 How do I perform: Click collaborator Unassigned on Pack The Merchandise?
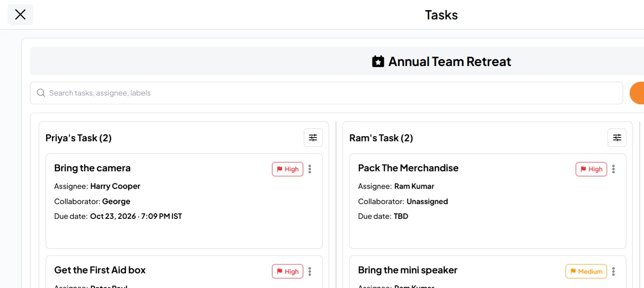(x=427, y=201)
